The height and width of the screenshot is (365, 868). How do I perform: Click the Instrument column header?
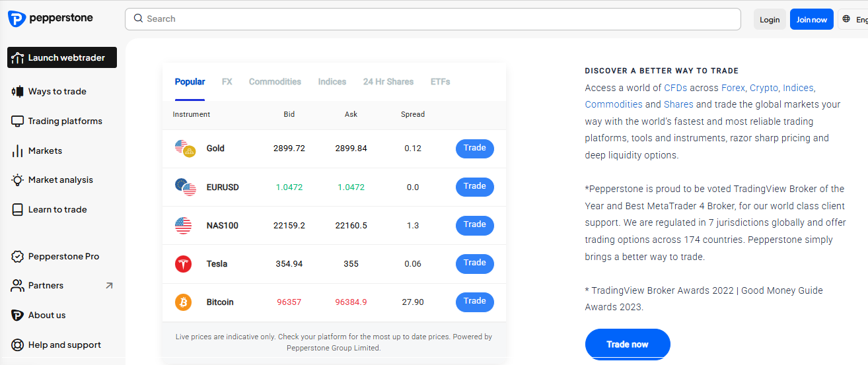pyautogui.click(x=192, y=114)
